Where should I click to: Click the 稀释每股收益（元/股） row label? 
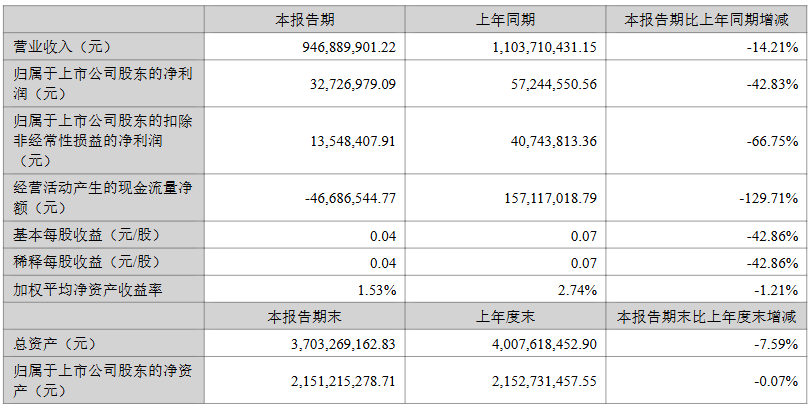pyautogui.click(x=87, y=262)
